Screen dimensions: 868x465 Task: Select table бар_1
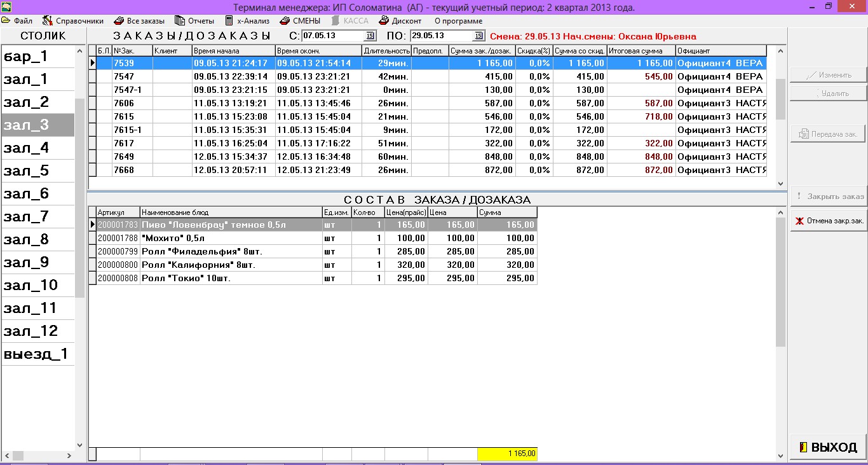click(37, 57)
